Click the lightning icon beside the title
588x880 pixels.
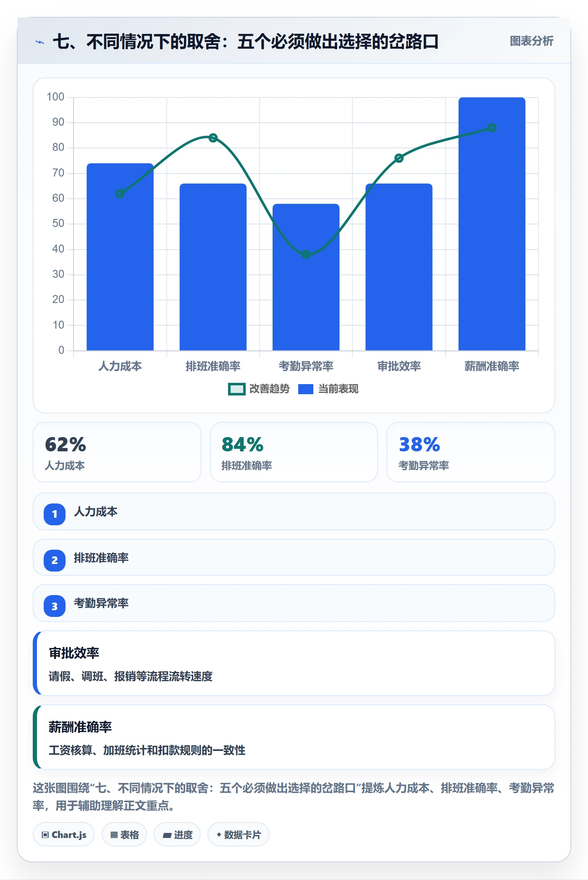40,42
